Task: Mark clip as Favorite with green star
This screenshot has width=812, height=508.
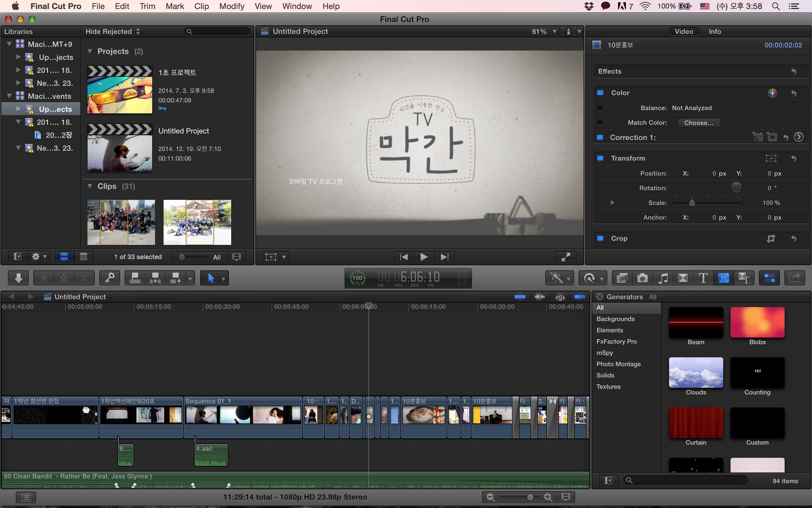Action: [x=44, y=278]
